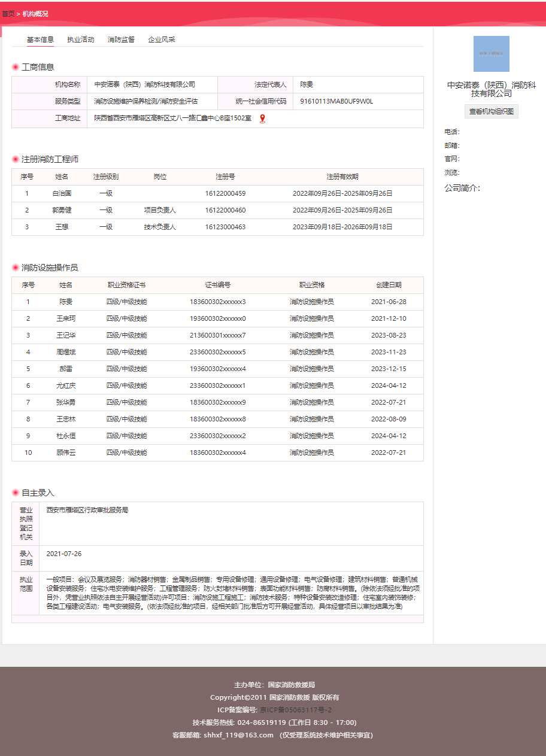Select operator name 周煜斌
Screen dimensions: 546x756
[x=66, y=352]
